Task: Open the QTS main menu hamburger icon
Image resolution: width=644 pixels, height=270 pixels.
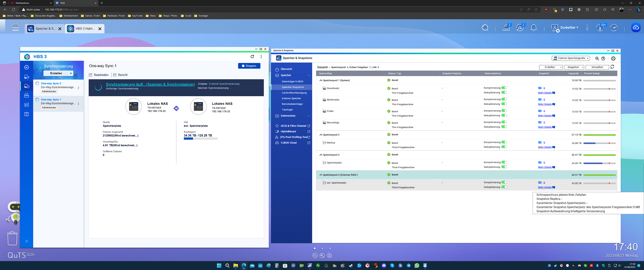Action: (x=16, y=28)
